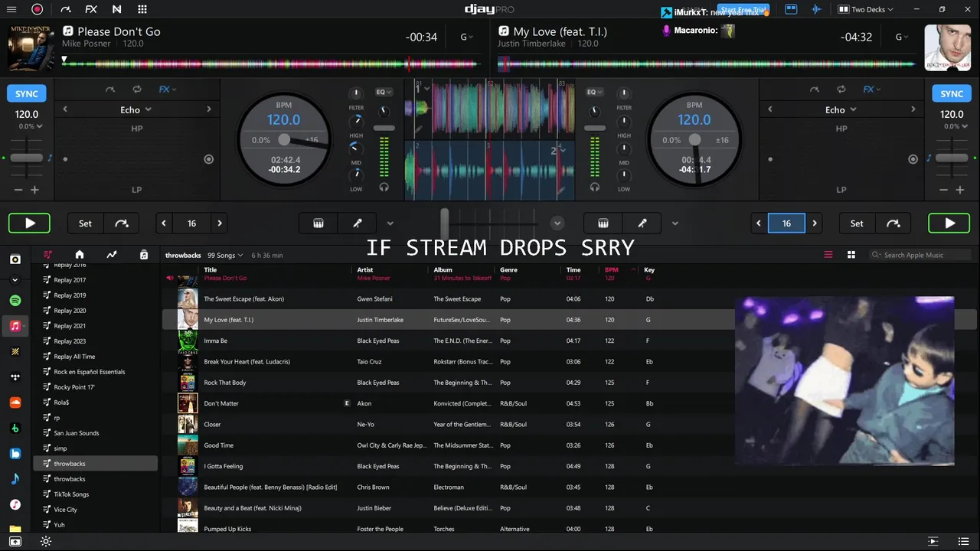Open the queue list icon bottom right

click(963, 542)
